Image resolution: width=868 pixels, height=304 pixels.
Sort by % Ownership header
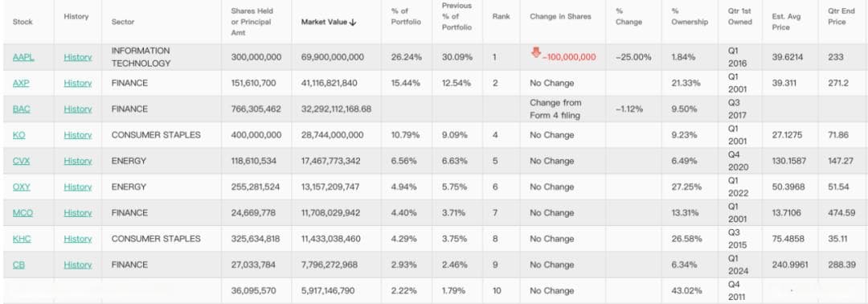[690, 17]
